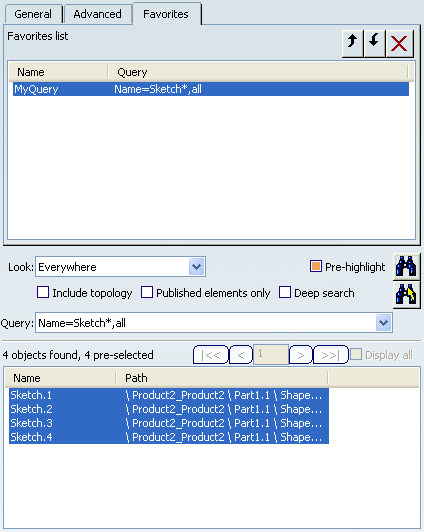The image size is (424, 532).
Task: Click binoculars with yellow cursor icon
Action: [406, 294]
